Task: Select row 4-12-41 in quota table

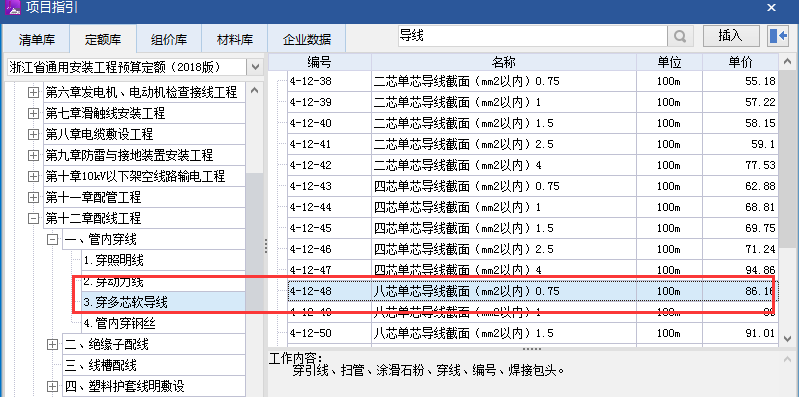Action: click(533, 144)
